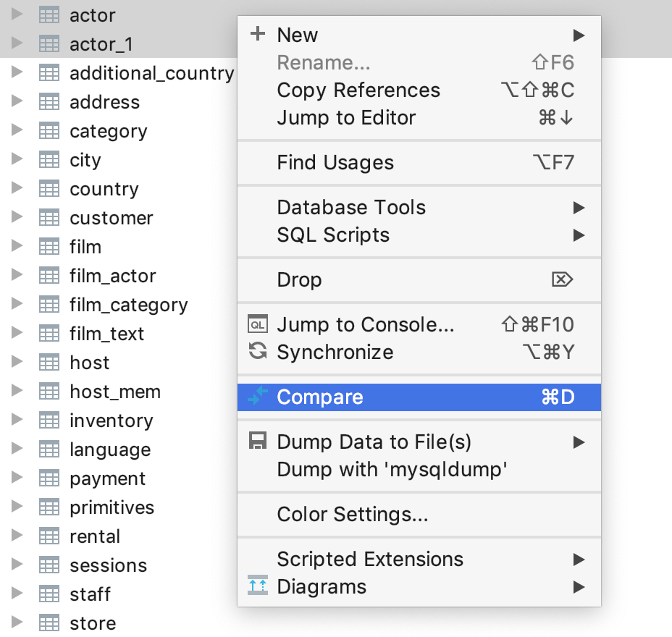Viewport: 672px width, 637px height.
Task: Select the film_category table row
Action: tap(119, 305)
